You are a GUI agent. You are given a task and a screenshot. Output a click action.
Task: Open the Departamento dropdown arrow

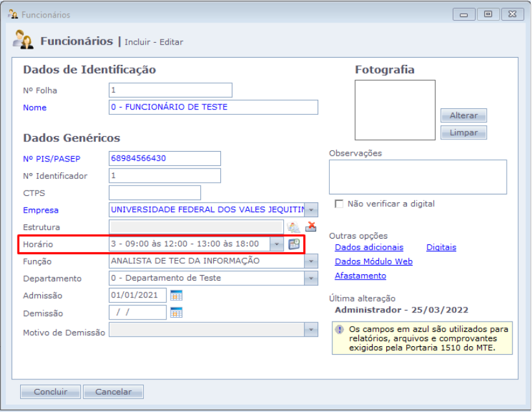[x=312, y=279]
